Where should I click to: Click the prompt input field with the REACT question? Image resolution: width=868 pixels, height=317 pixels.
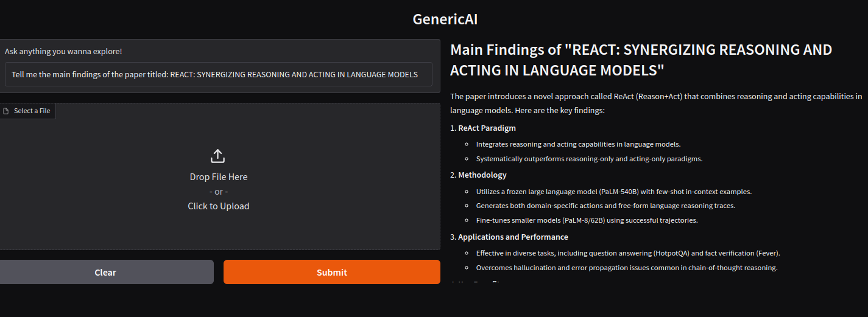point(218,74)
